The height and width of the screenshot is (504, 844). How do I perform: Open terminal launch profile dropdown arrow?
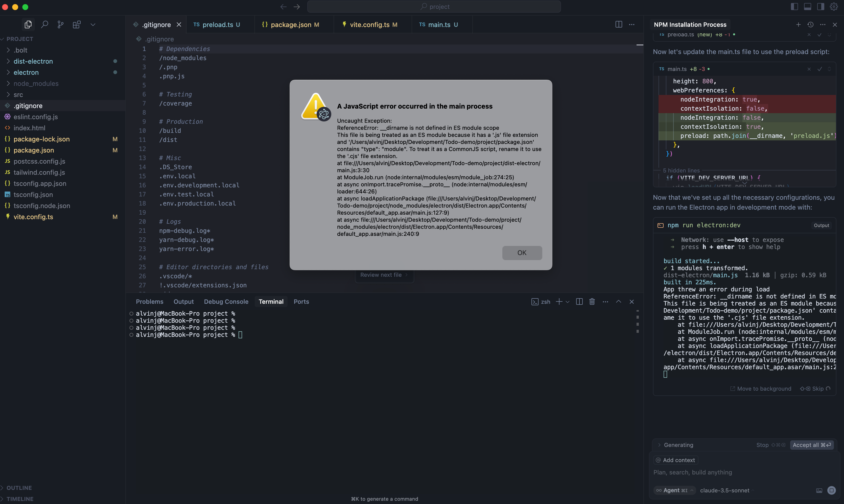tap(567, 302)
